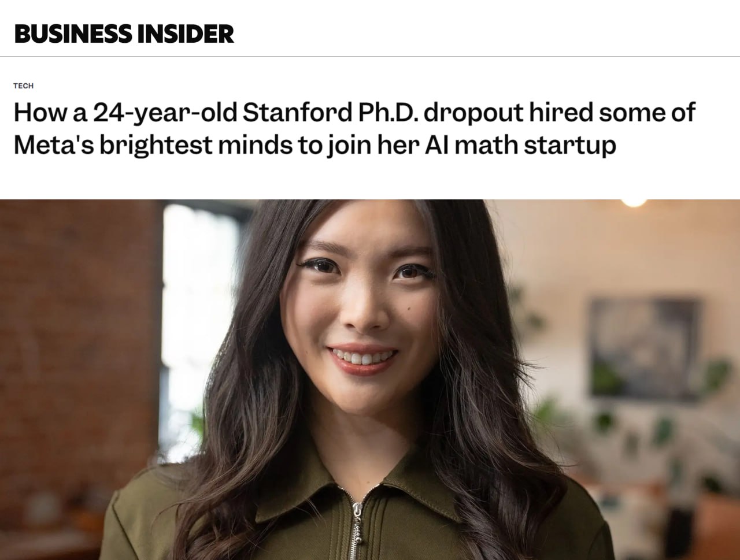Open the hero photo of the woman
The height and width of the screenshot is (560, 740).
click(x=370, y=380)
